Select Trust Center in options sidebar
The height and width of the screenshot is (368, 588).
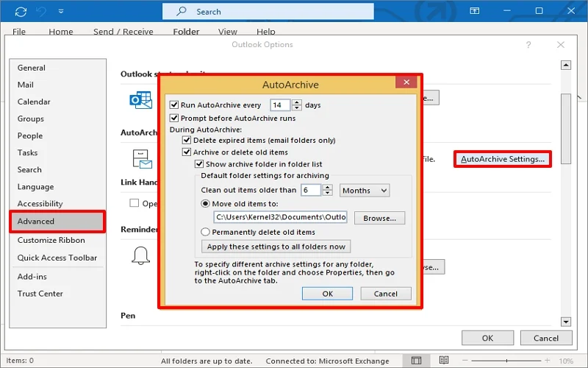click(57, 293)
